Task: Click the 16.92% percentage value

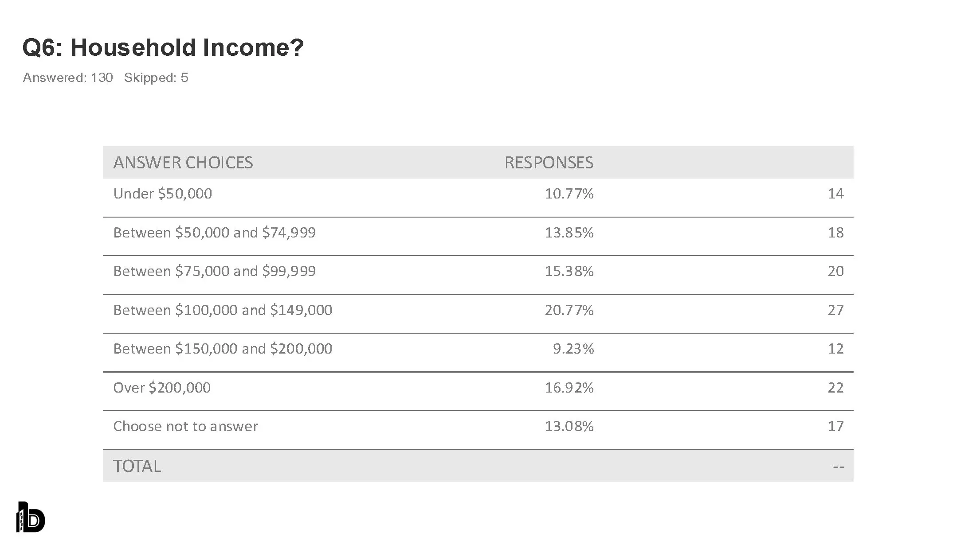Action: tap(569, 388)
